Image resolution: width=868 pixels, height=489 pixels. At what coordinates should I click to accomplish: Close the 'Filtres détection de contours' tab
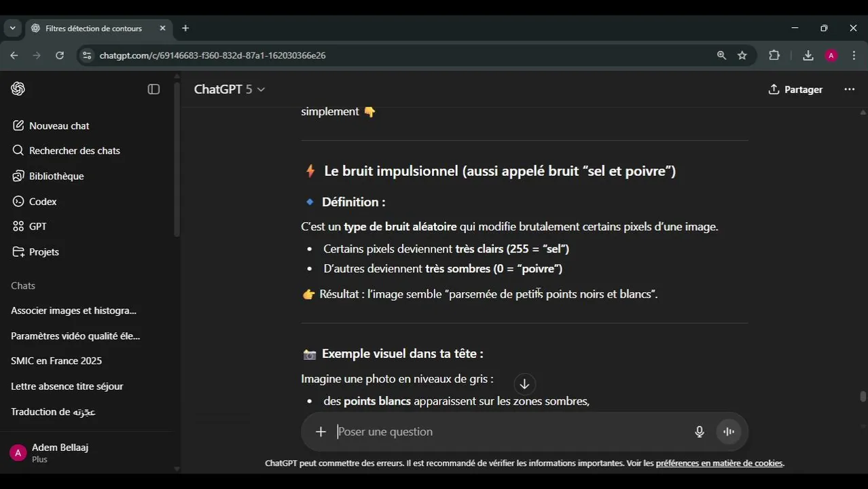coord(162,29)
